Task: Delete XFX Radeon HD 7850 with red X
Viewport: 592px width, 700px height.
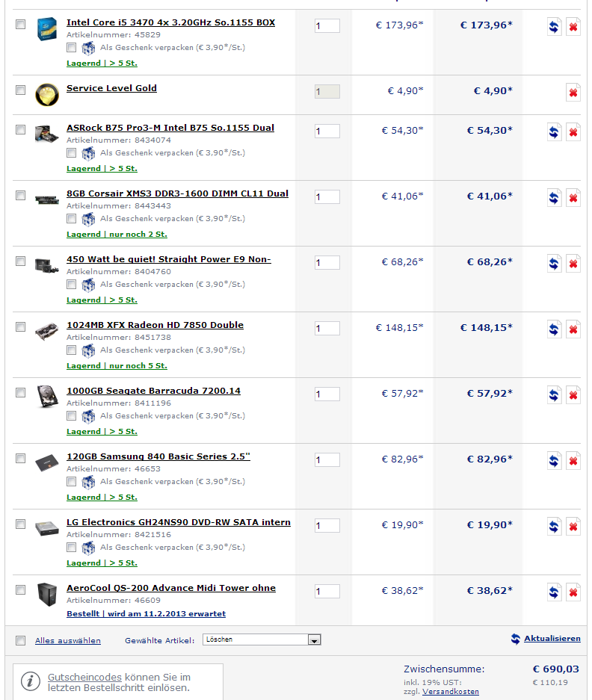Action: point(573,329)
